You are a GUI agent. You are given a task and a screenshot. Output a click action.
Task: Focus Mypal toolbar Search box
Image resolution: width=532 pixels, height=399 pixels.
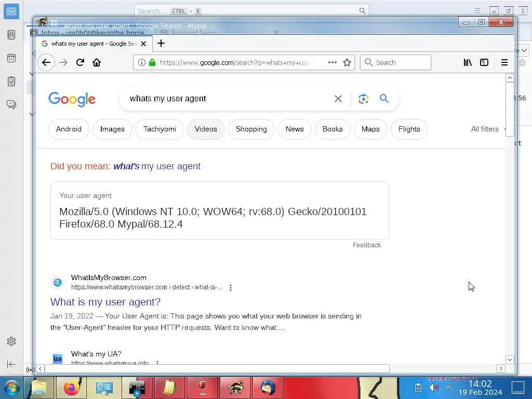pos(395,62)
